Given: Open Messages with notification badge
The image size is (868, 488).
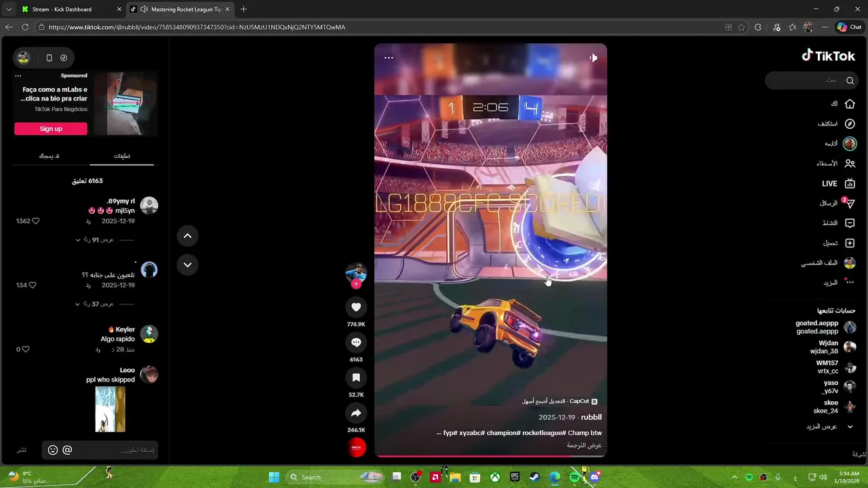Looking at the screenshot, I should pyautogui.click(x=848, y=203).
